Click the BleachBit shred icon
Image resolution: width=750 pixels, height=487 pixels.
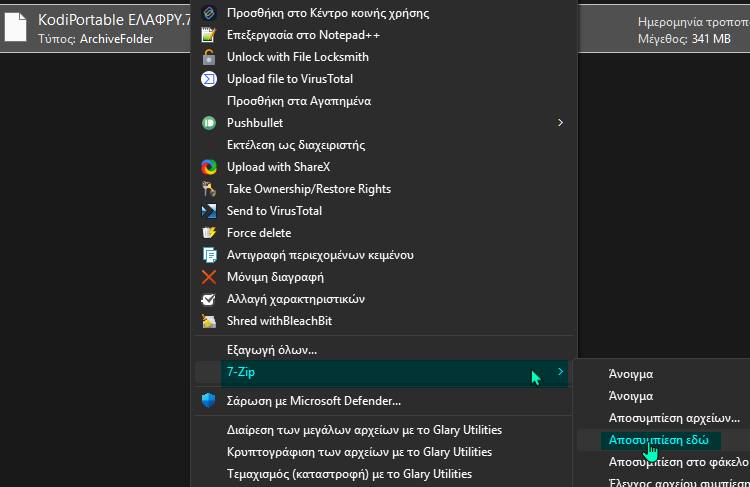[209, 321]
